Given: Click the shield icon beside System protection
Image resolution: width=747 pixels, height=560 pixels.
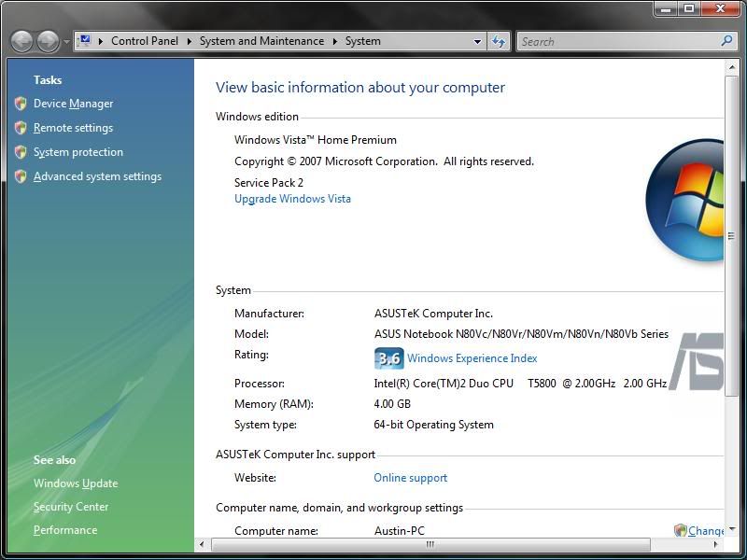Looking at the screenshot, I should pos(21,152).
